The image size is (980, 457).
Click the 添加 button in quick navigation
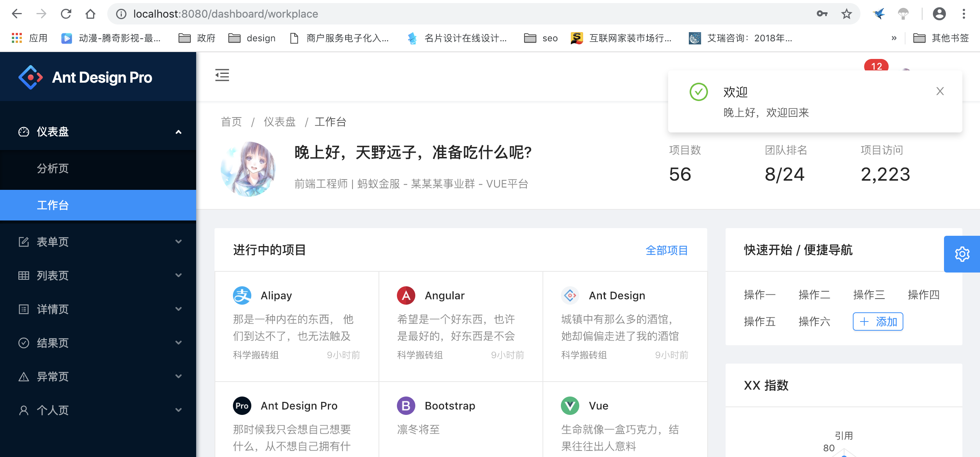click(x=878, y=322)
